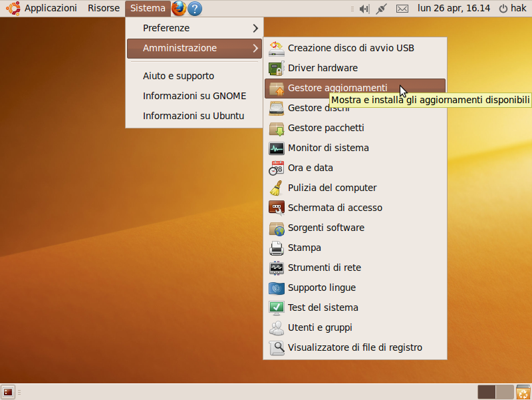This screenshot has height=400, width=532.
Task: Click the Gestore aggiornamenti package icon
Action: 276,89
